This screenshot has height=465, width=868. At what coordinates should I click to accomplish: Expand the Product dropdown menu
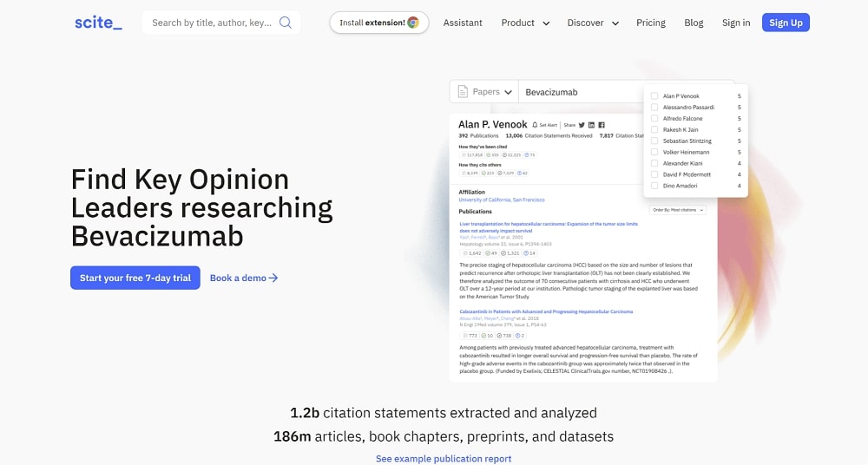pyautogui.click(x=525, y=23)
